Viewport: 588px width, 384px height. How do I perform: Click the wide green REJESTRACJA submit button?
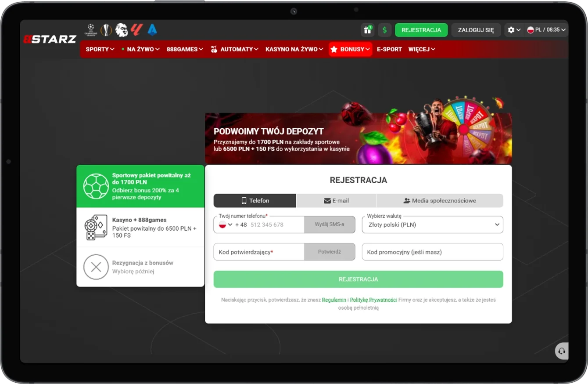(x=358, y=279)
